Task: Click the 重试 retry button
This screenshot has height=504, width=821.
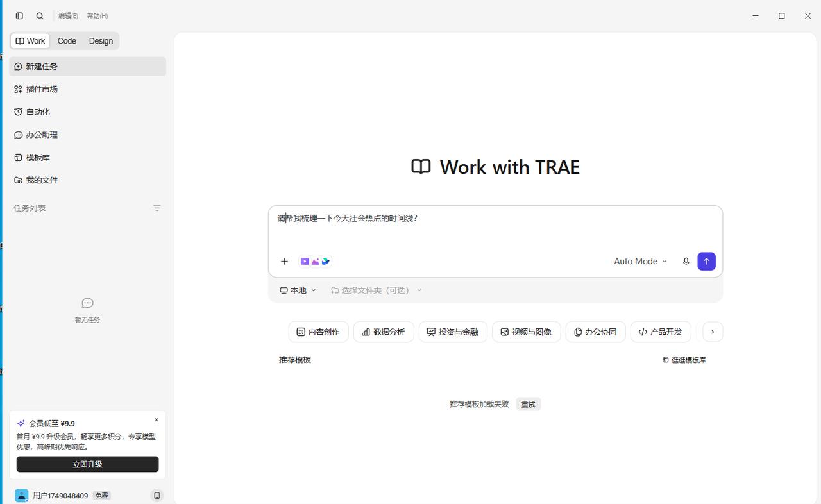Action: pos(528,405)
